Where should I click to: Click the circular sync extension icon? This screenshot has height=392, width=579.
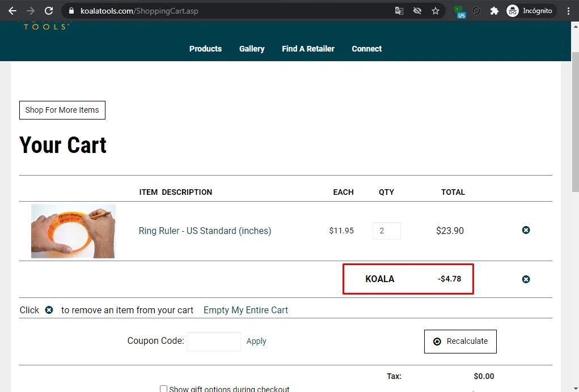[x=476, y=11]
